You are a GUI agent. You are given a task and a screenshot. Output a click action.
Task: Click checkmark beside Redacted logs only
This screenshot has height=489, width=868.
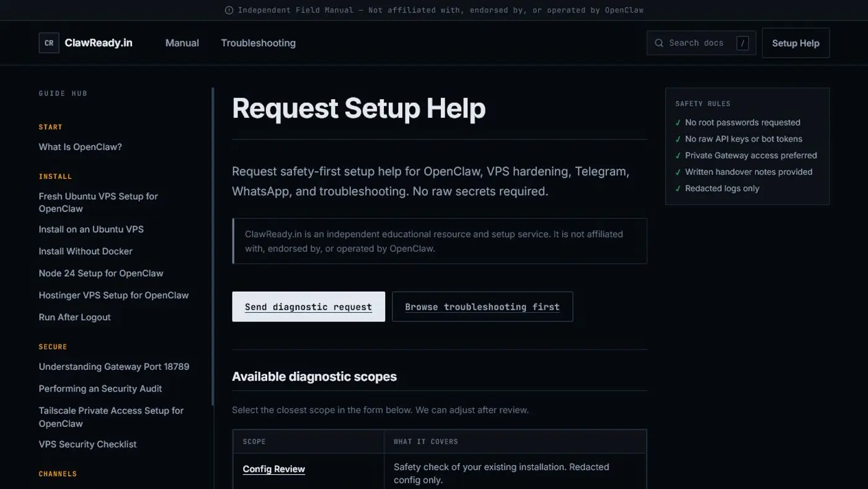point(678,189)
